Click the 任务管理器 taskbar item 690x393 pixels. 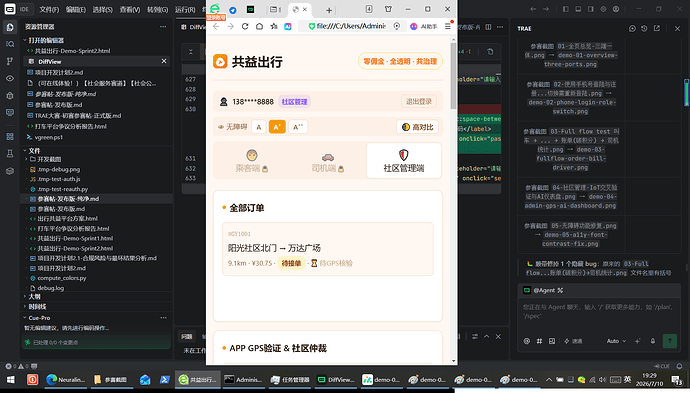290,379
